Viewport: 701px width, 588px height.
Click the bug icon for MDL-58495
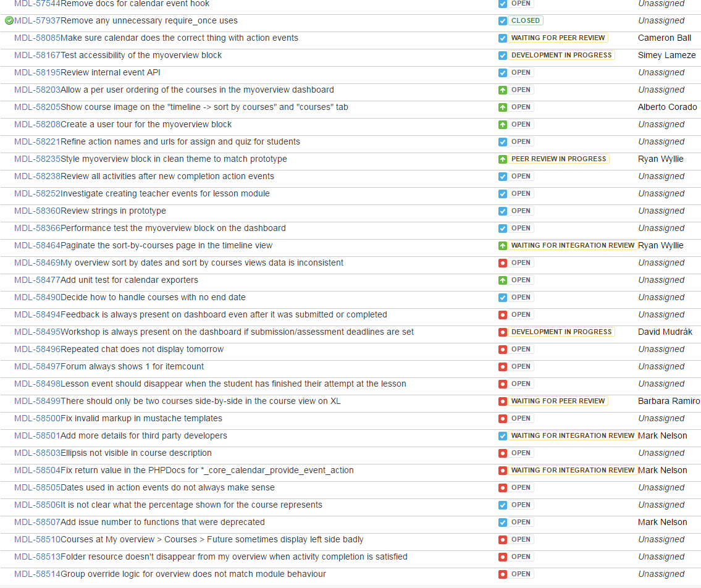point(503,332)
